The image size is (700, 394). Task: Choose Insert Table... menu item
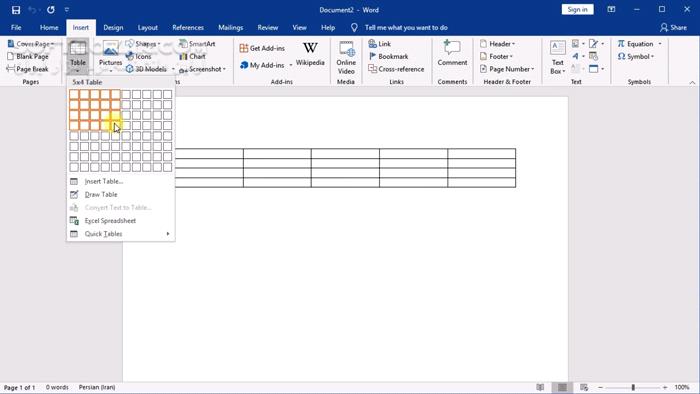tap(121, 181)
